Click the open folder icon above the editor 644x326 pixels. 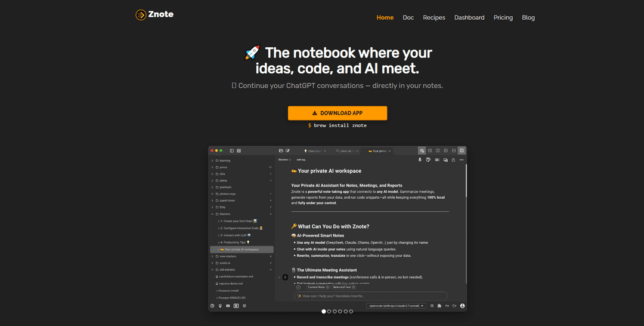coord(281,151)
